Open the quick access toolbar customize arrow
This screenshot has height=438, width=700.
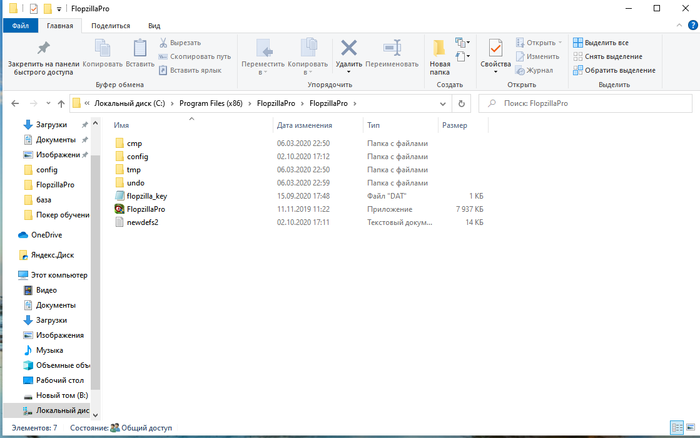[x=58, y=9]
